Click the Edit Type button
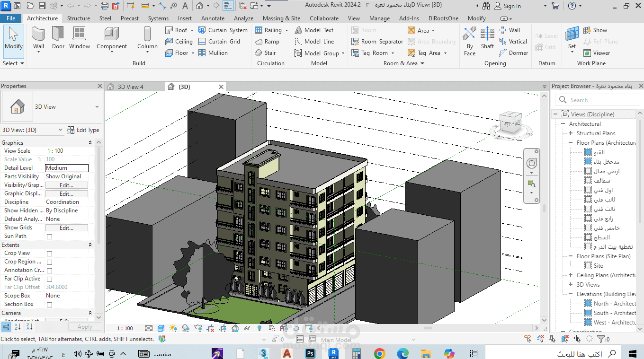Viewport: 644px width, 359px height. [83, 130]
